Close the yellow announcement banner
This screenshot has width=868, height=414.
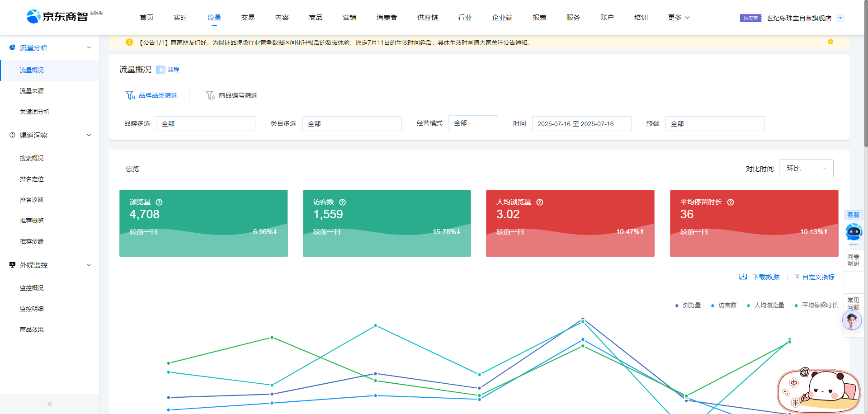click(x=830, y=42)
